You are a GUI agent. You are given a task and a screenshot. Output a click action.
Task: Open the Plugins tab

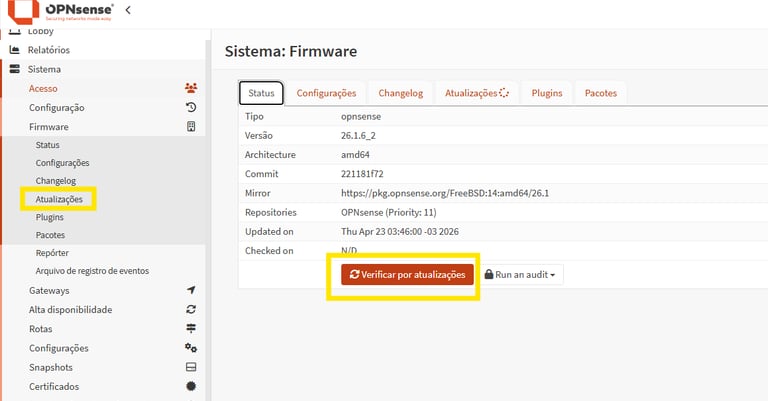pyautogui.click(x=547, y=93)
